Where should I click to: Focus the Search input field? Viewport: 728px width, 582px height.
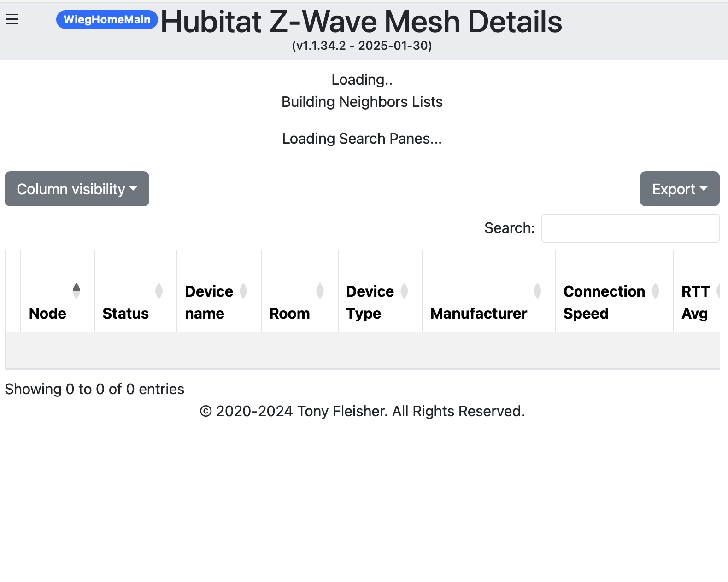point(630,228)
